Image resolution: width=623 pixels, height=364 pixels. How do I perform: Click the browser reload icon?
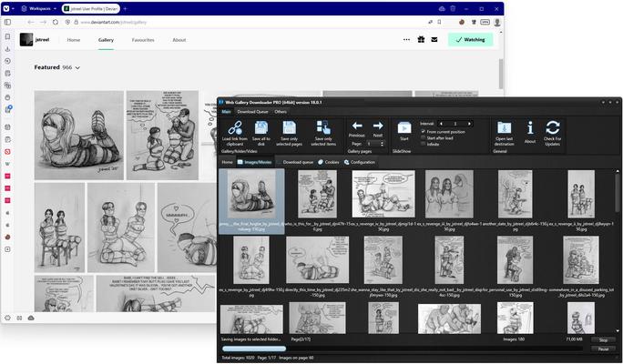coord(56,22)
